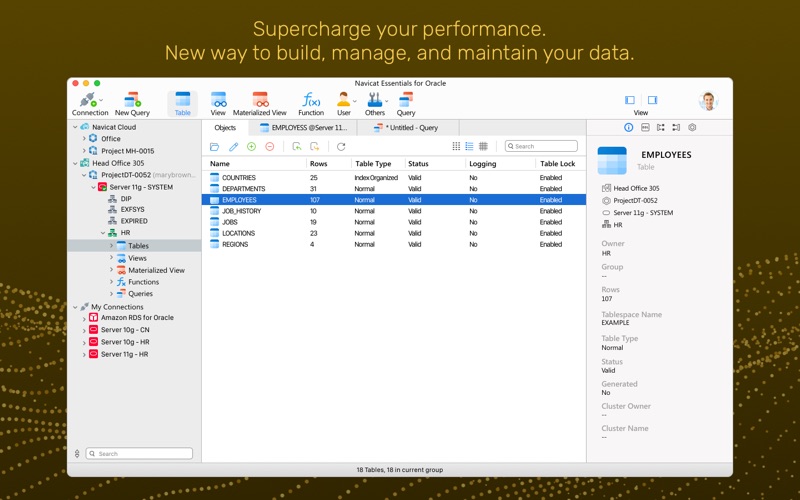
Task: Select the General info icon in right pane
Action: point(629,128)
